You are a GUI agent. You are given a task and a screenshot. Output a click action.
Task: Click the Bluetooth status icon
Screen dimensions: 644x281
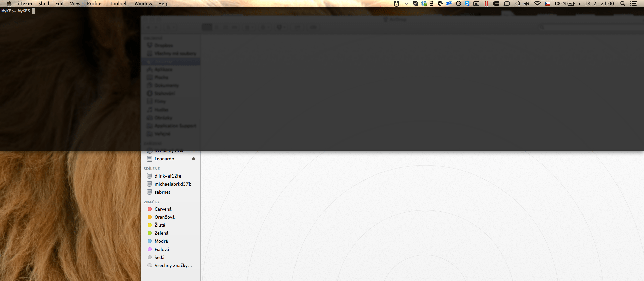[x=517, y=4]
